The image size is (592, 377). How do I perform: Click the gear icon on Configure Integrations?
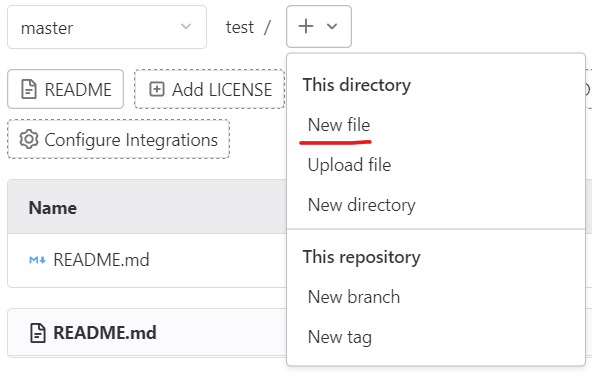point(29,139)
